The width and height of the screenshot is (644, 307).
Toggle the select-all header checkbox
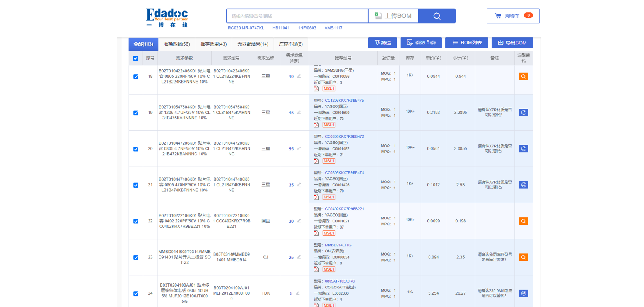tap(136, 58)
